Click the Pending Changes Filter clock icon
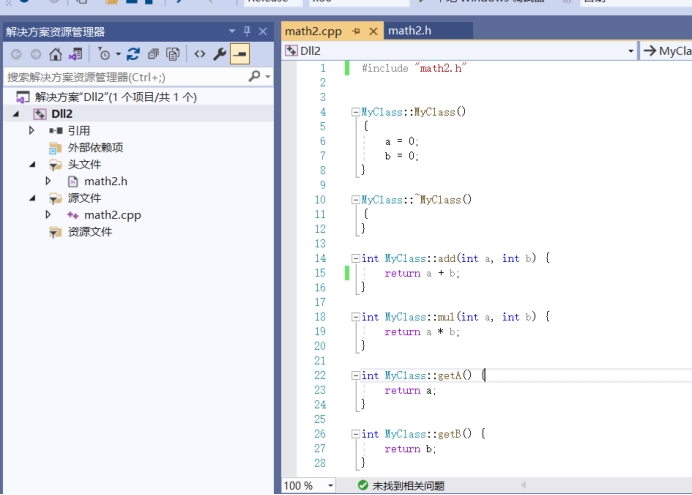 coord(104,54)
